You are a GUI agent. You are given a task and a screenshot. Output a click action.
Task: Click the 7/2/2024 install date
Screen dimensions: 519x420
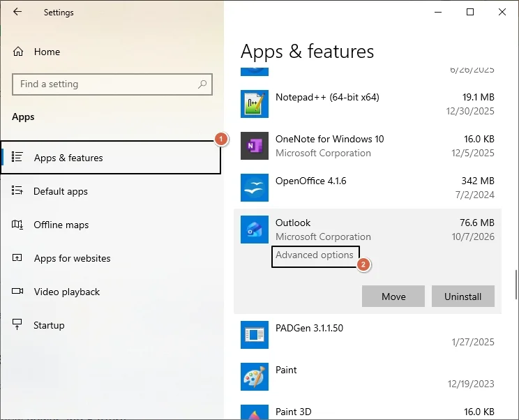coord(474,195)
